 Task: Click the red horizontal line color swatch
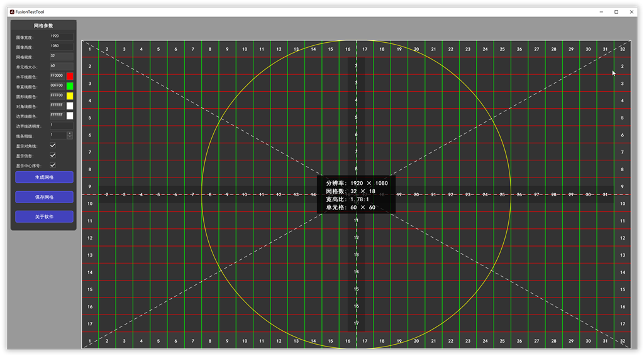(x=70, y=76)
